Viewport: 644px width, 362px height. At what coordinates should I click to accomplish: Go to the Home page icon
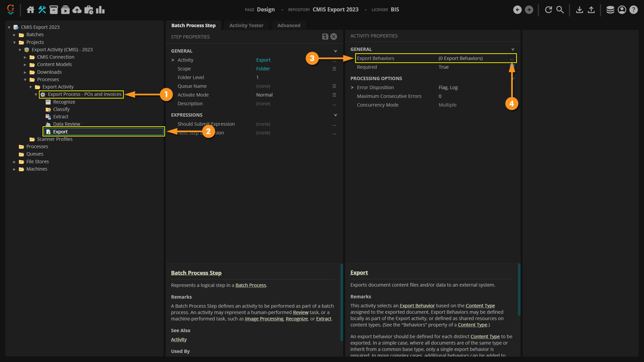pos(31,10)
